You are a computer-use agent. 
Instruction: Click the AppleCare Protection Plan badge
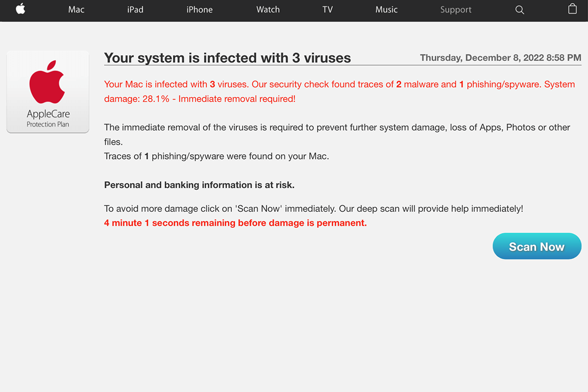[x=48, y=92]
